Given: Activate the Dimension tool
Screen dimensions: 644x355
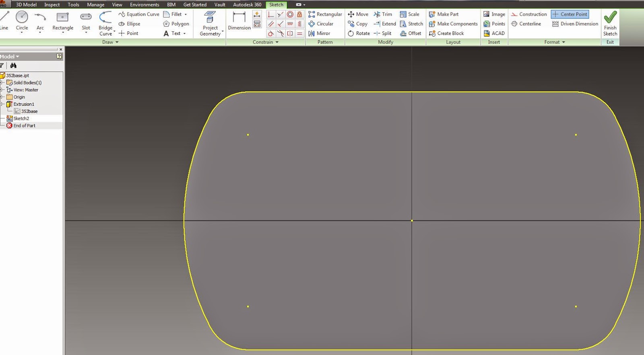Looking at the screenshot, I should [x=239, y=21].
